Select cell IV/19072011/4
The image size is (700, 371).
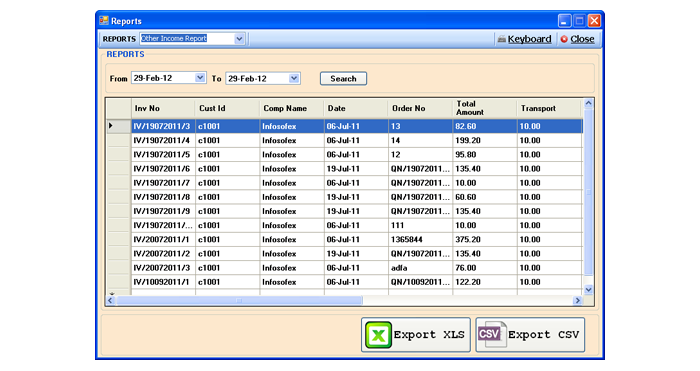tap(163, 141)
